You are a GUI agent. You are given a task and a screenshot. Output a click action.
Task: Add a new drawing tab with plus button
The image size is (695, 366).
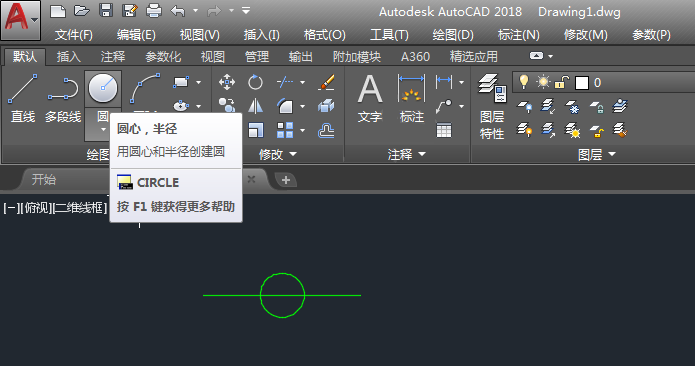click(286, 180)
